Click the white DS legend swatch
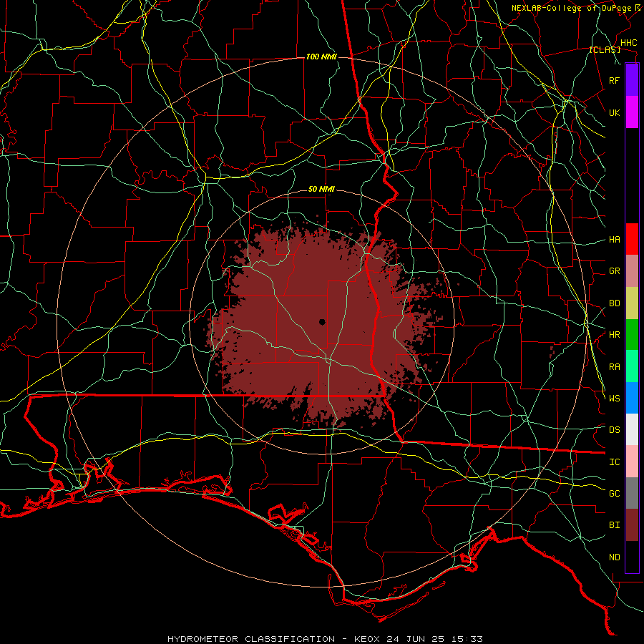This screenshot has width=644, height=644. click(x=632, y=429)
